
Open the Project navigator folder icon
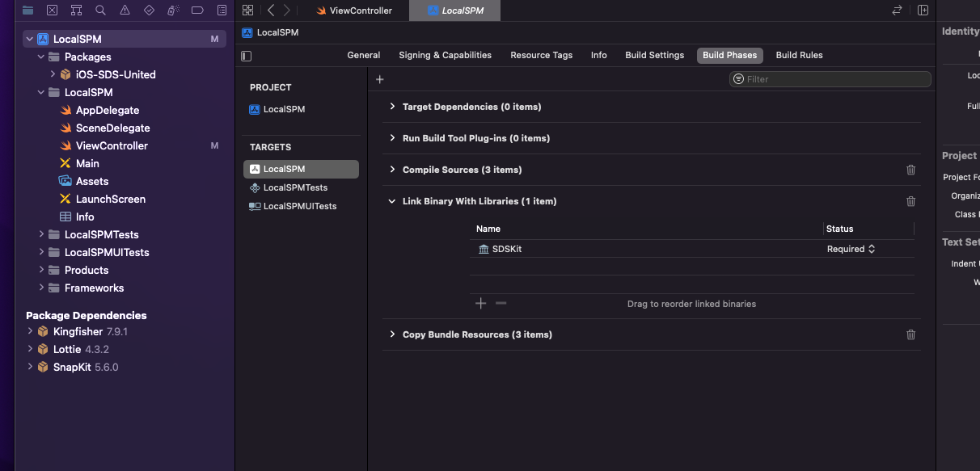(x=28, y=11)
